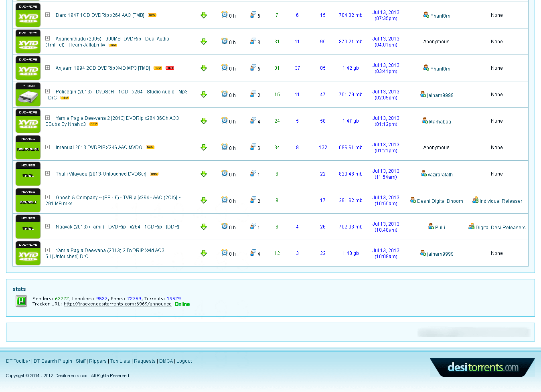Download Anjaam 1994 torrent via green arrow
This screenshot has height=392, width=541.
[204, 68]
